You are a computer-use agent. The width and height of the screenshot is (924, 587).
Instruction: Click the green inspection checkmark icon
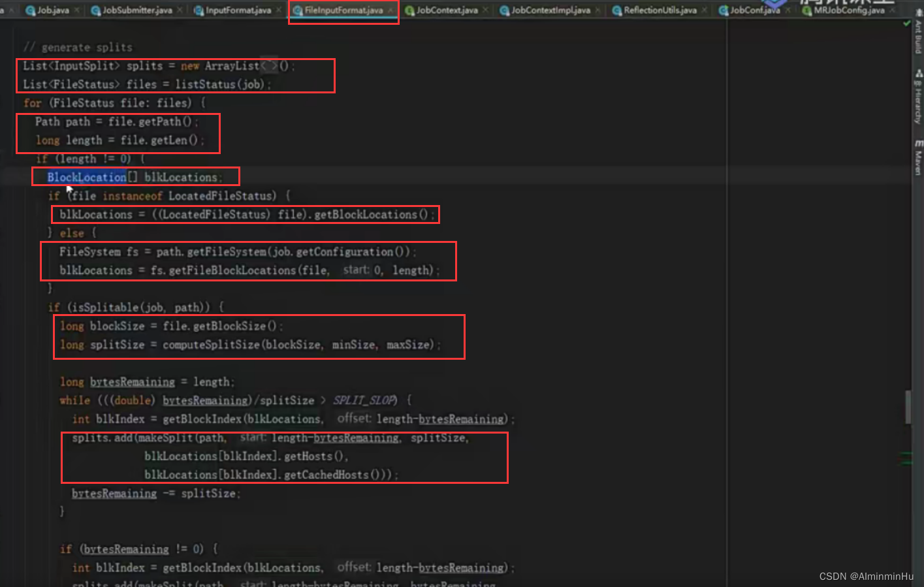(906, 24)
